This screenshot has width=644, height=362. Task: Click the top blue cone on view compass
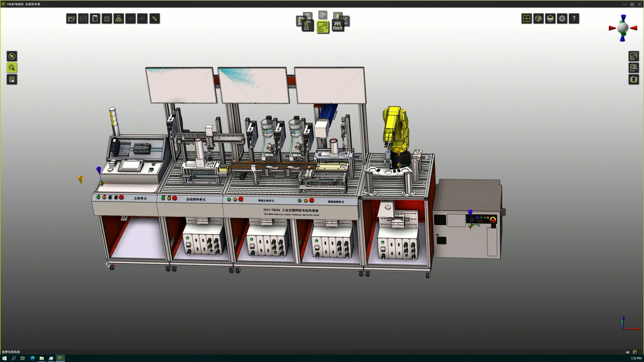tap(623, 18)
